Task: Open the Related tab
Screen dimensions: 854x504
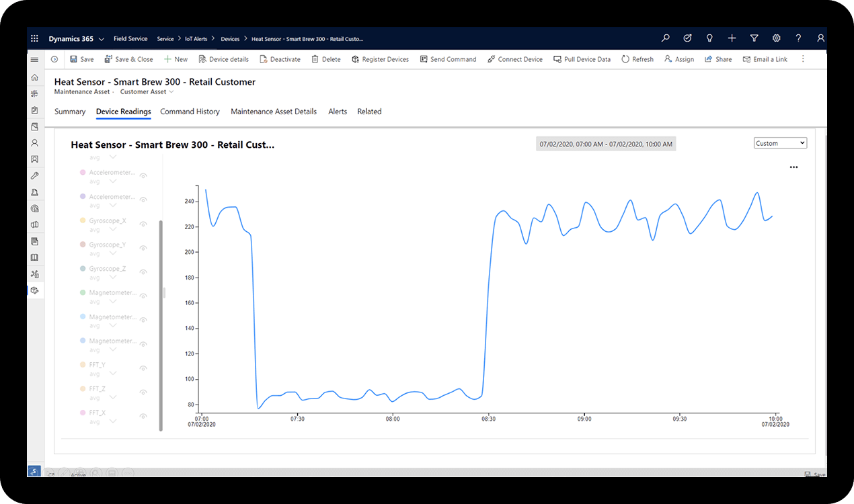Action: click(x=369, y=112)
